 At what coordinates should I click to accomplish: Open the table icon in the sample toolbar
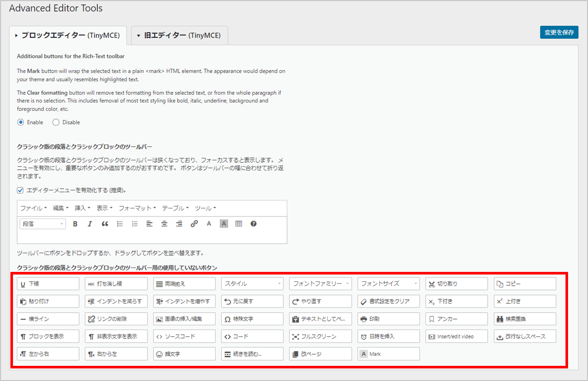tap(238, 223)
